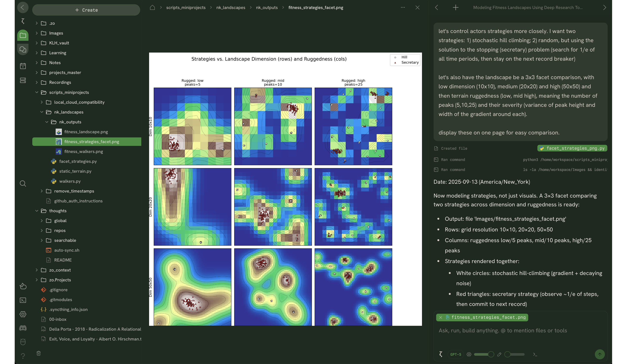Send message with green up-arrow button
Image resolution: width=627 pixels, height=364 pixels.
click(600, 354)
